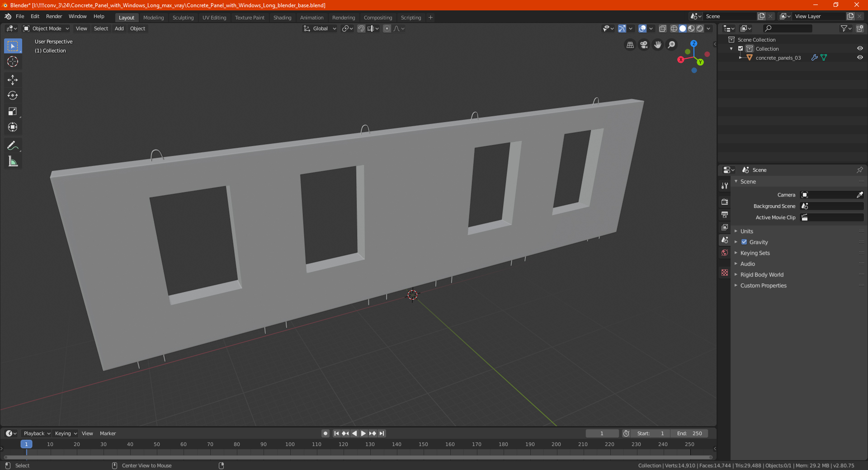The width and height of the screenshot is (868, 470).
Task: Click the Z axis on navigation gizmo
Action: pos(693,43)
